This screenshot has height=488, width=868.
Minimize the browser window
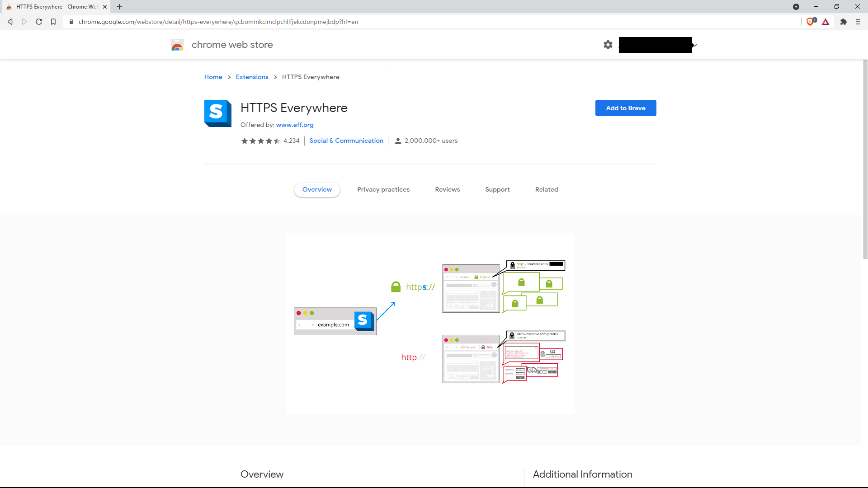pos(816,7)
